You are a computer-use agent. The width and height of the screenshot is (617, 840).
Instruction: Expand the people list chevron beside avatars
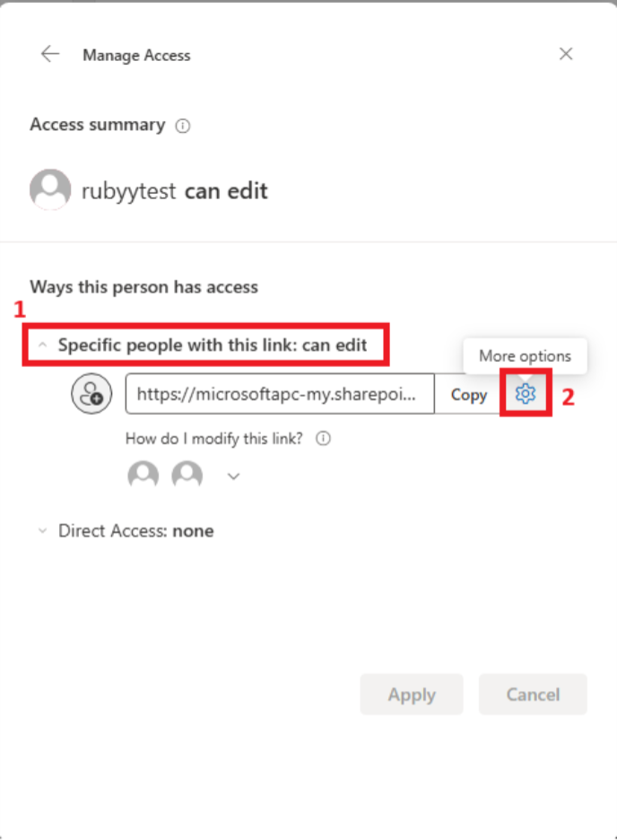[x=233, y=477]
